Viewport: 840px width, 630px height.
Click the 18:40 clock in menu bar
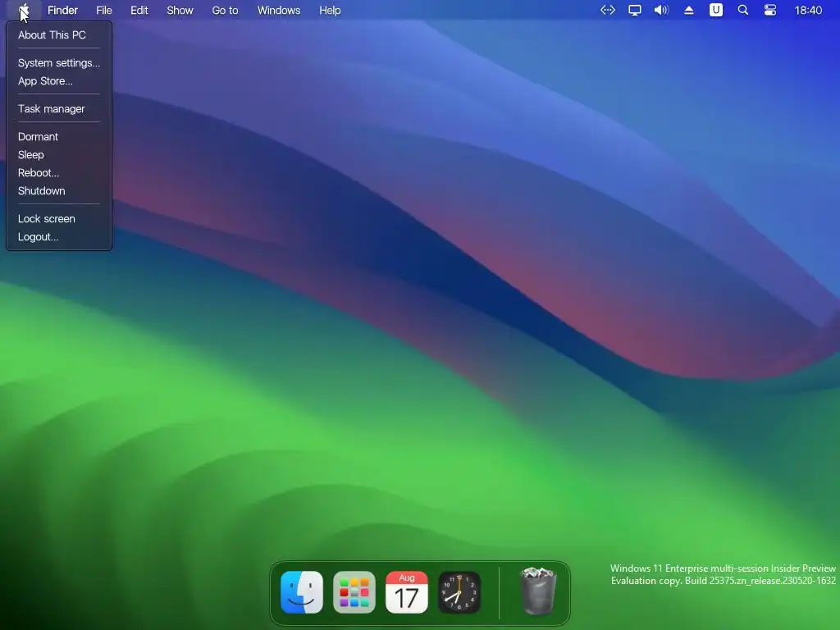808,10
